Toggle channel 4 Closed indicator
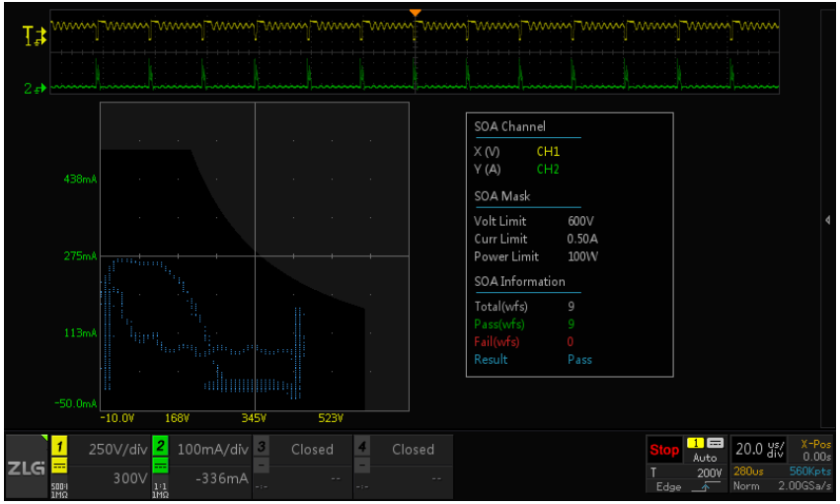The image size is (840, 504). point(413,450)
